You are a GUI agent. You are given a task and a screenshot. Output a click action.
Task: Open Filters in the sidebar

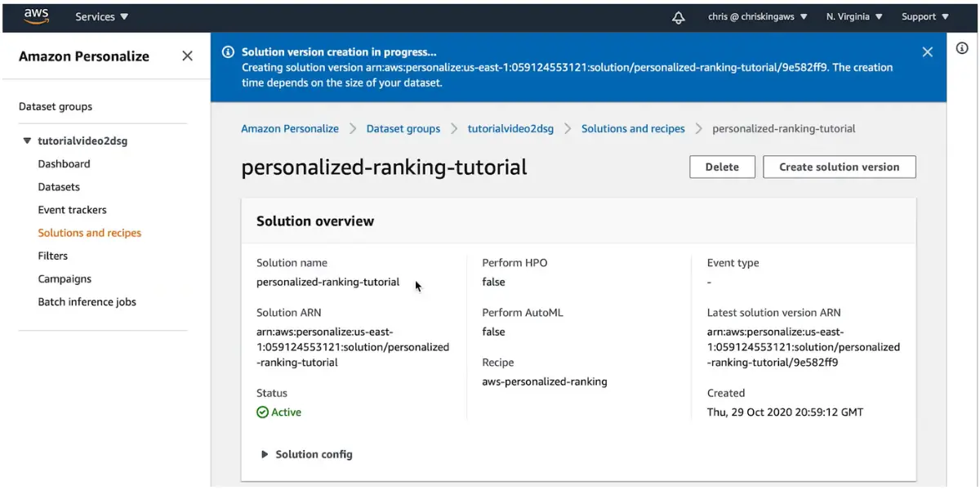(52, 256)
